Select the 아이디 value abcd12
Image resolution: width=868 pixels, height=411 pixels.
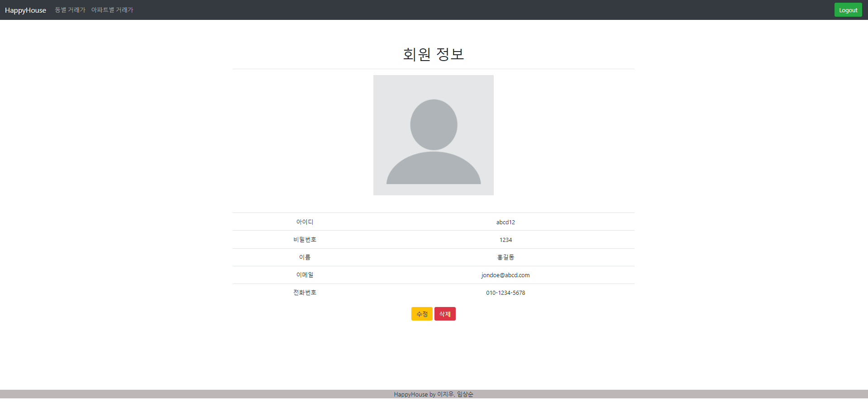tap(506, 222)
